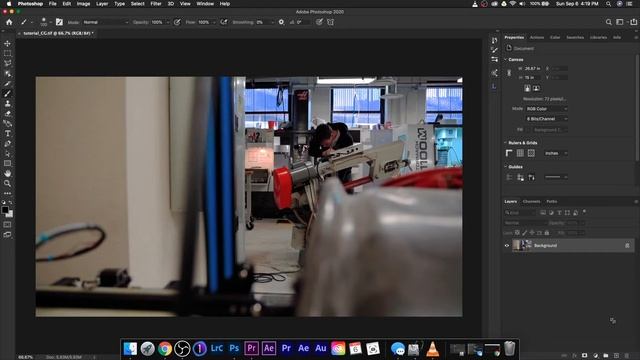Screen dimensions: 640x360
Task: Click the foreground color swatch
Action: pyautogui.click(x=5, y=210)
